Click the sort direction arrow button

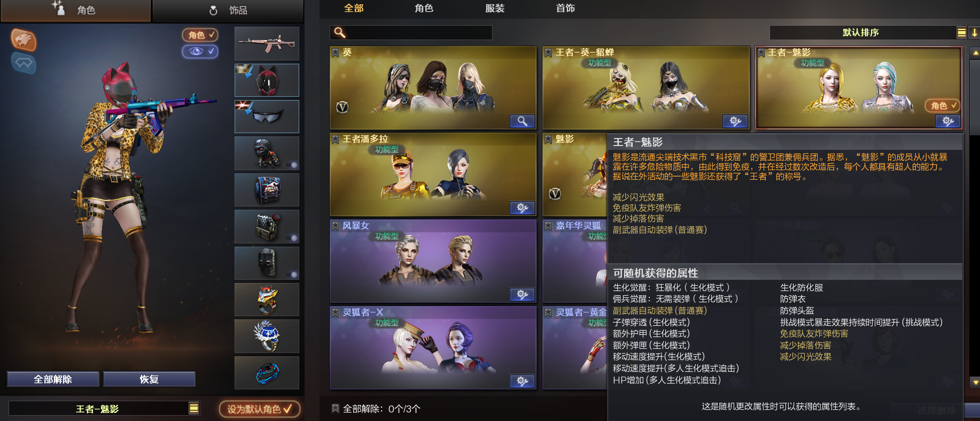coord(974,33)
